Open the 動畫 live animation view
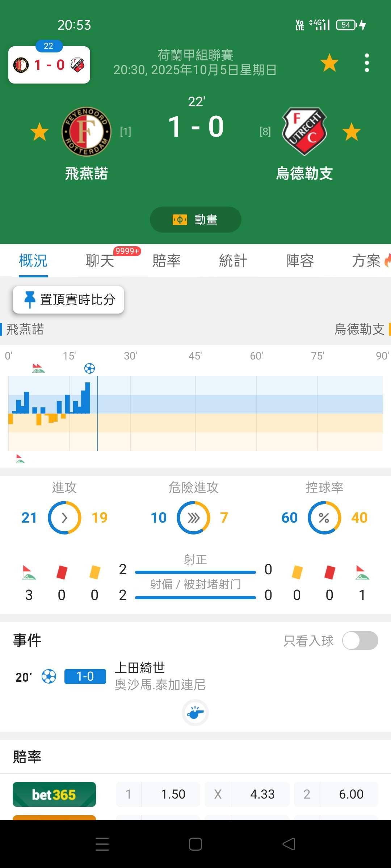 195,220
